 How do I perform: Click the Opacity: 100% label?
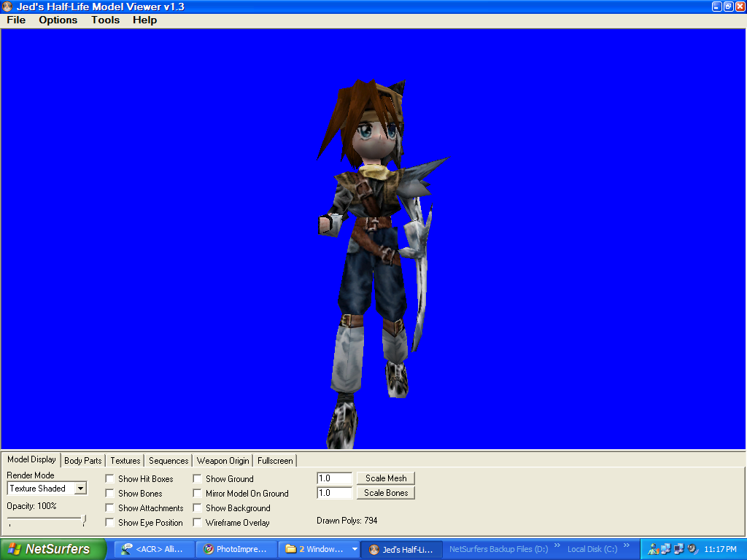[x=31, y=506]
